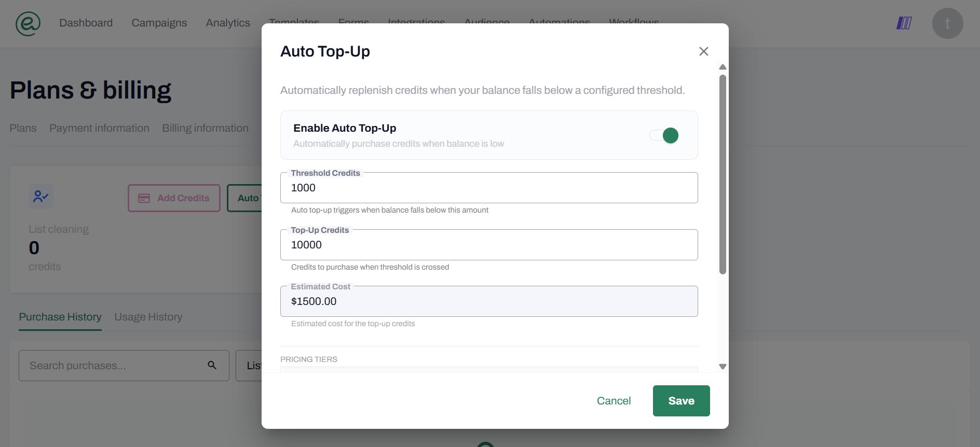The width and height of the screenshot is (980, 447).
Task: Close the Auto Top-Up dialog
Action: click(x=703, y=51)
